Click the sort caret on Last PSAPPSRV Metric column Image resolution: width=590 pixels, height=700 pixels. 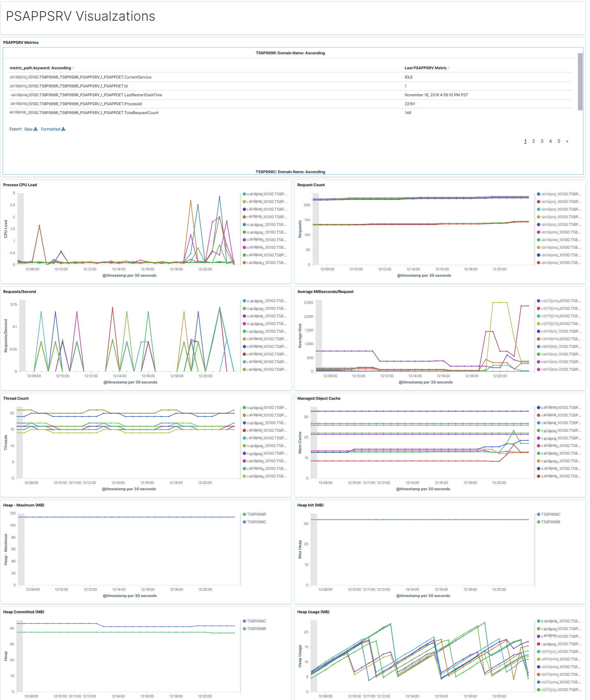point(449,68)
